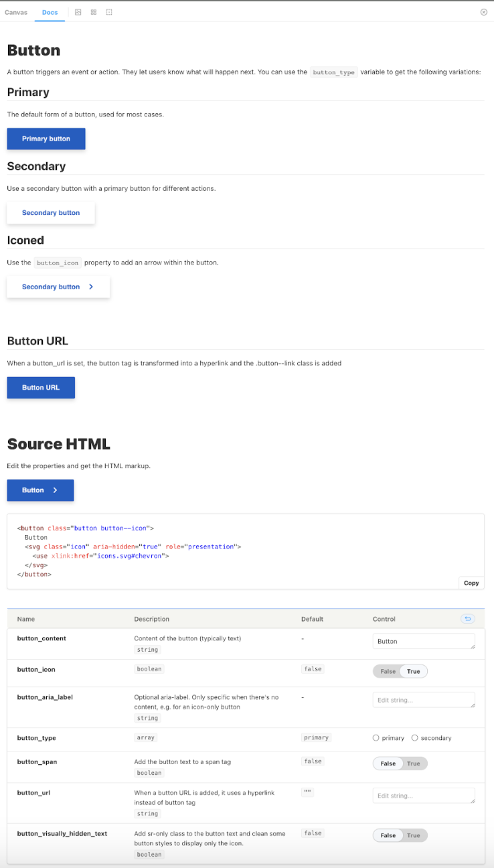Click the chevron in the Iconed Secondary button

91,287
